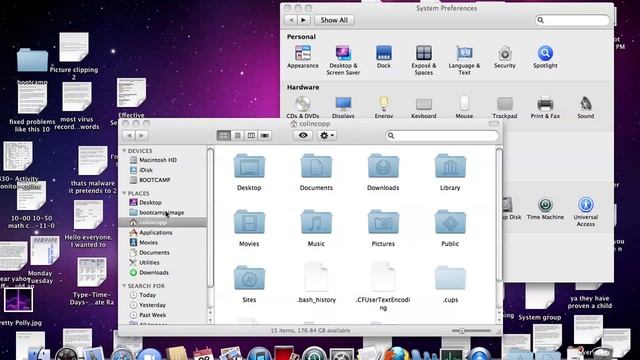Select Public folder in Finder window

pos(450,228)
